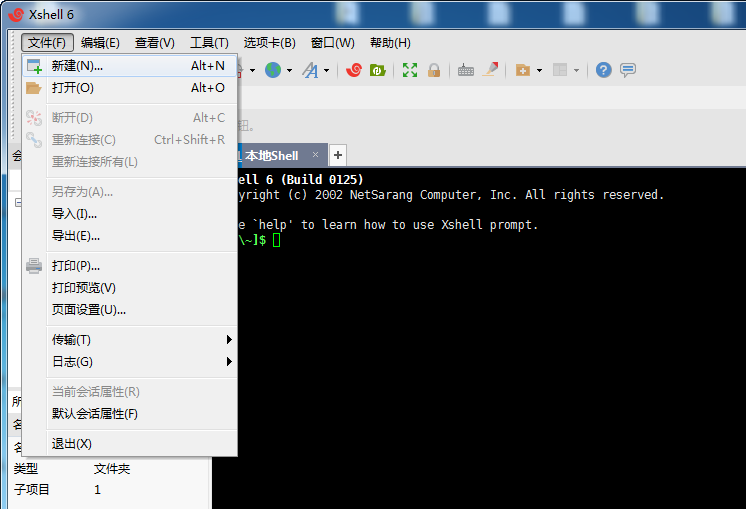Viewport: 746px width, 509px height.
Task: Open the Tab menu 选项卡(B)
Action: [x=269, y=43]
